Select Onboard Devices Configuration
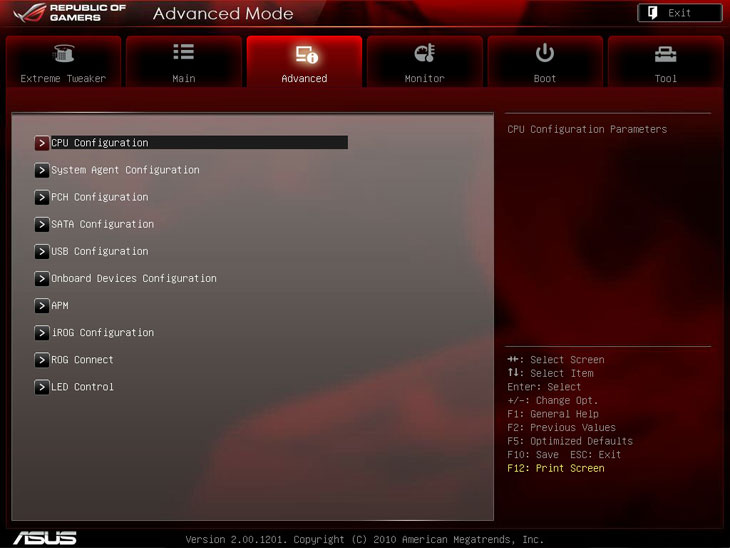Screen dimensions: 730x548 tap(133, 278)
